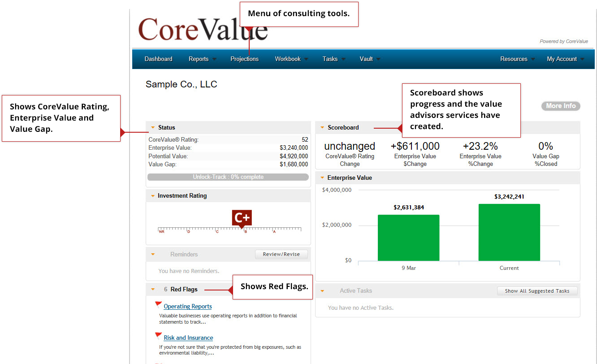This screenshot has width=597, height=364.
Task: Collapse the Status panel
Action: pyautogui.click(x=153, y=128)
